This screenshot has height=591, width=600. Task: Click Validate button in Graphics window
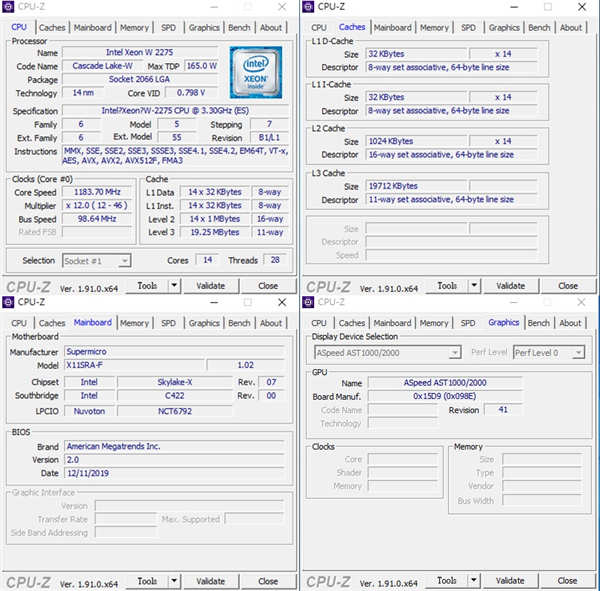510,580
